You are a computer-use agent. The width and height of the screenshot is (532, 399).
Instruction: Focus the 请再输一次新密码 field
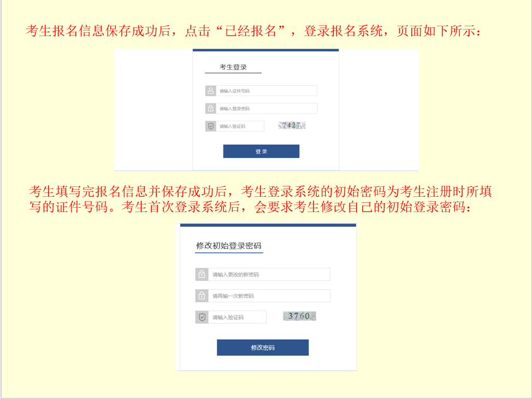269,296
